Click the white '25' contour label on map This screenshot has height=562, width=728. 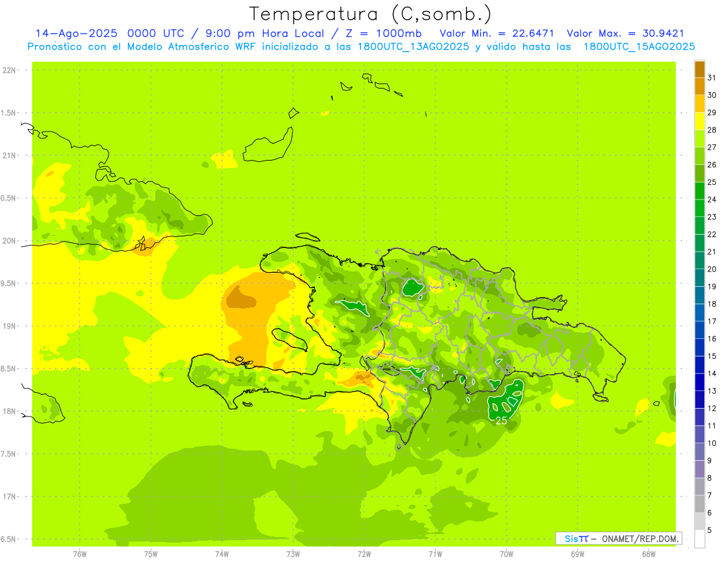tap(502, 421)
